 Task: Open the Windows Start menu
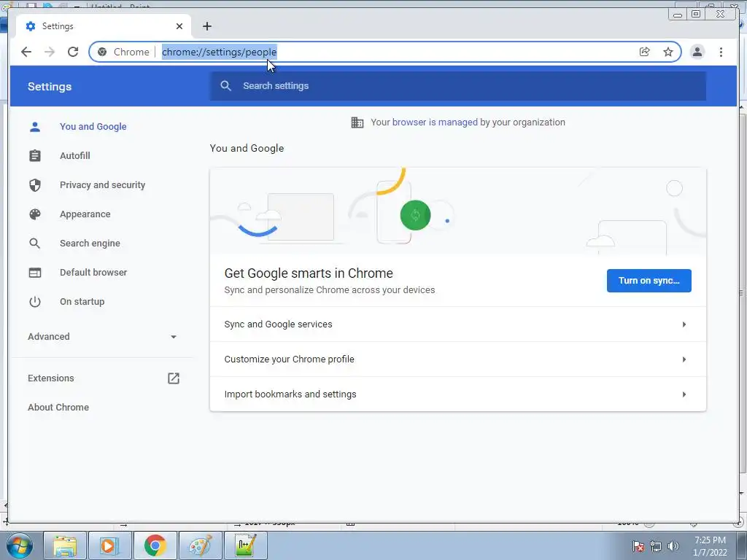coord(20,545)
